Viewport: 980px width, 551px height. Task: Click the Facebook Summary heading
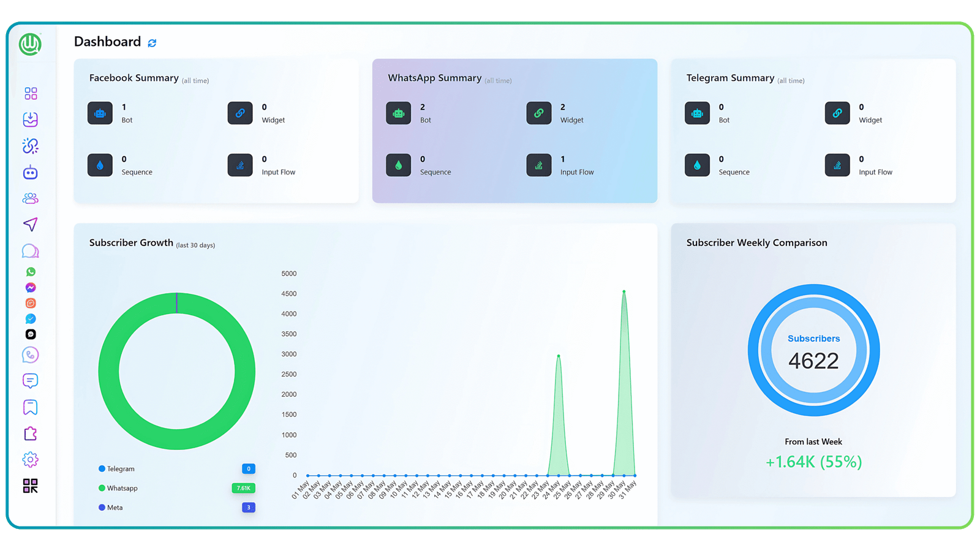tap(134, 78)
